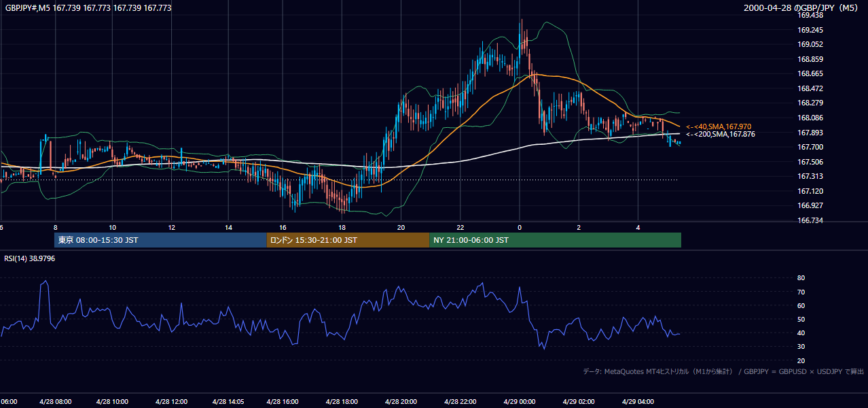The width and height of the screenshot is (868, 408).
Task: Click price axis value 167.893
Action: [810, 133]
